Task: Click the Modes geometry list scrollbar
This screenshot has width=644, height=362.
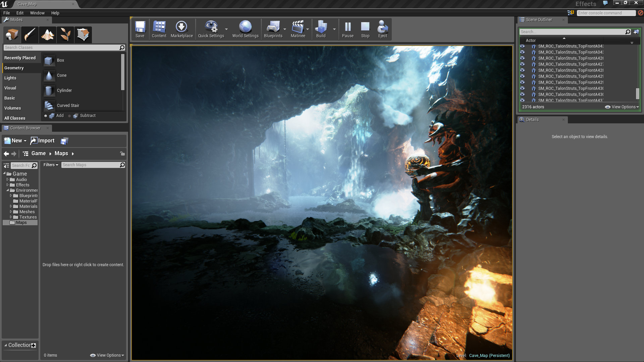Action: (x=123, y=72)
